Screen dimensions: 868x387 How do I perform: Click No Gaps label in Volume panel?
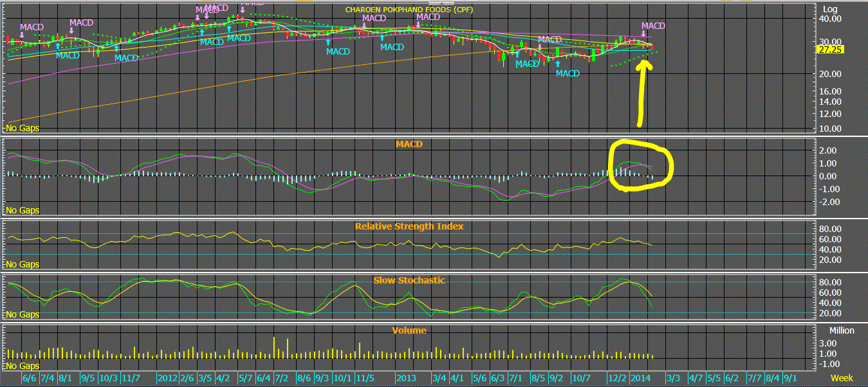tap(23, 366)
